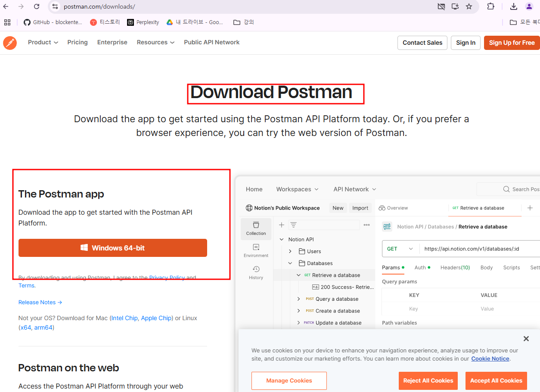Click the Postman logo icon
Screen dimensions: 540x392
[x=10, y=43]
